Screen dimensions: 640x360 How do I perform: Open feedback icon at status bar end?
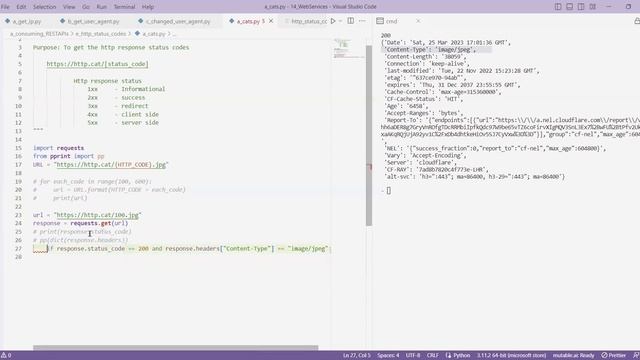click(636, 356)
